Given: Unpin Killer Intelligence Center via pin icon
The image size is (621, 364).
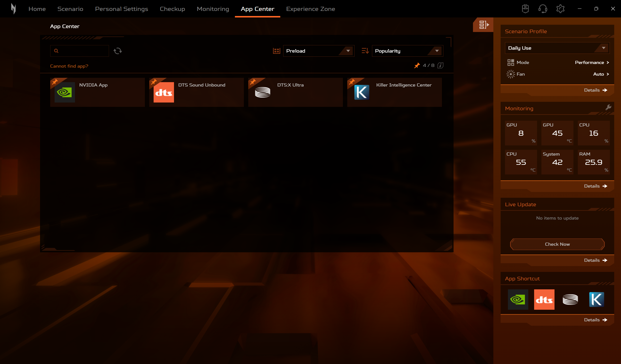Looking at the screenshot, I should click(352, 82).
